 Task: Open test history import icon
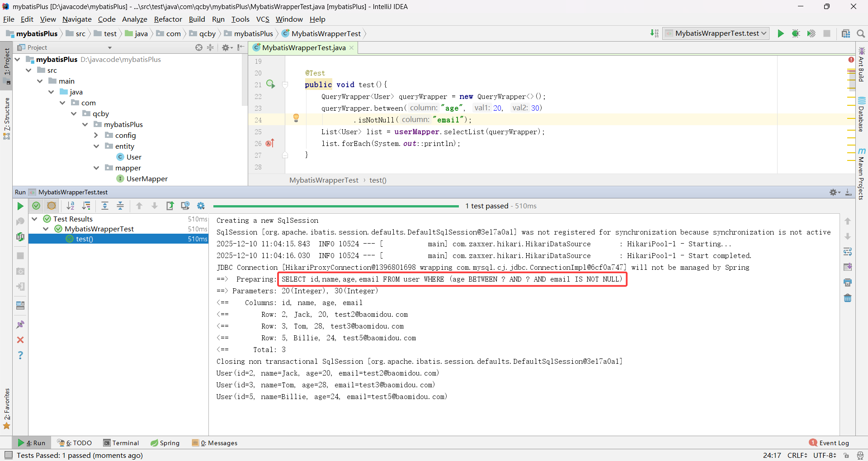(x=185, y=206)
